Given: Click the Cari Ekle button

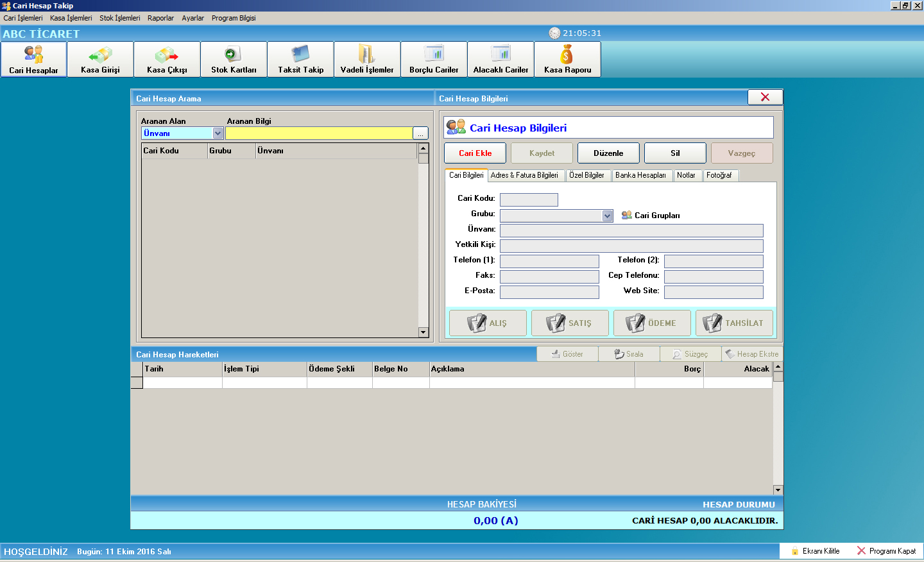Looking at the screenshot, I should pos(475,153).
